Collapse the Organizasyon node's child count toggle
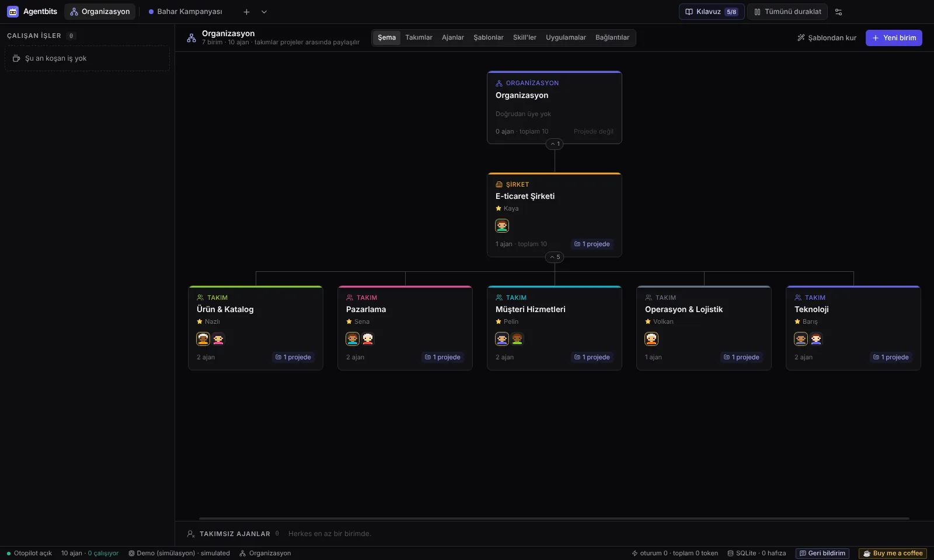This screenshot has width=934, height=560. (555, 144)
